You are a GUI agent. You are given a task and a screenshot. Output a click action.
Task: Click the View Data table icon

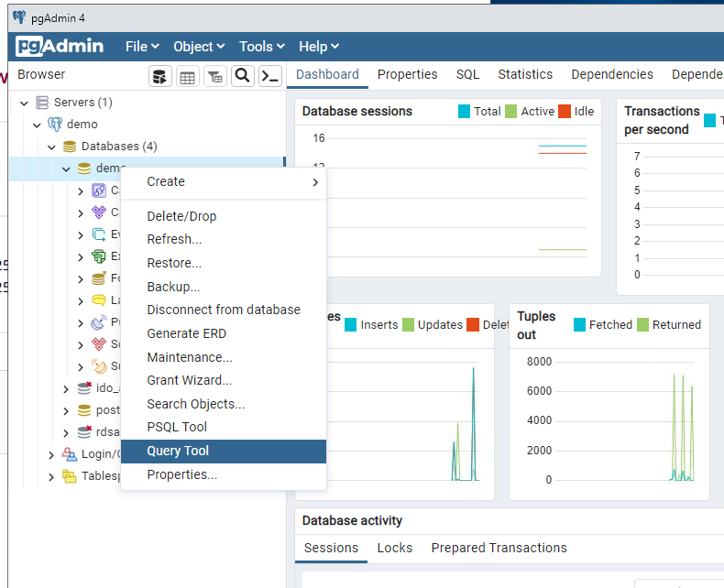(188, 77)
